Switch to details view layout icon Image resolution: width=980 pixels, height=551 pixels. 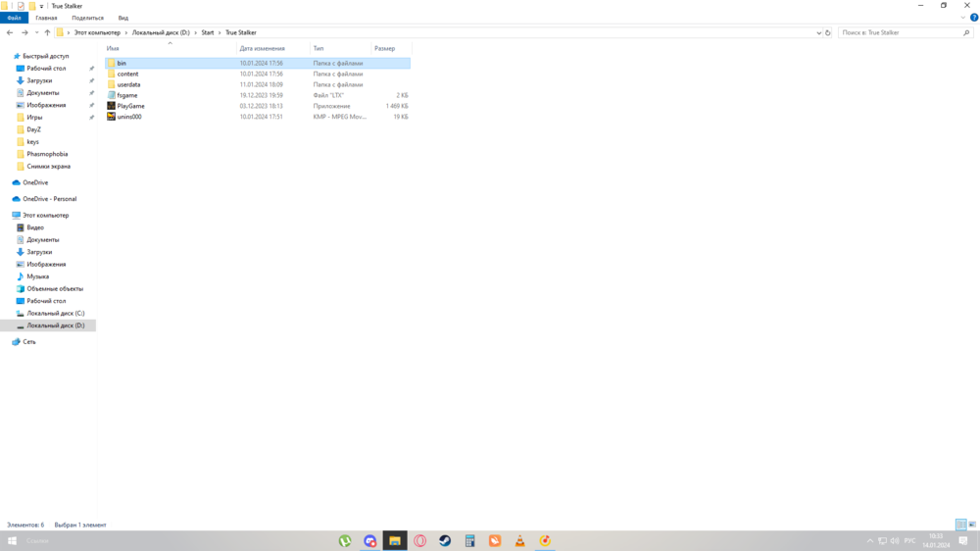click(961, 525)
